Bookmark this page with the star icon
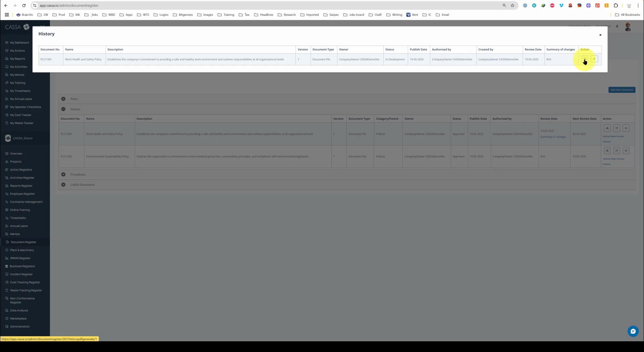 click(512, 6)
